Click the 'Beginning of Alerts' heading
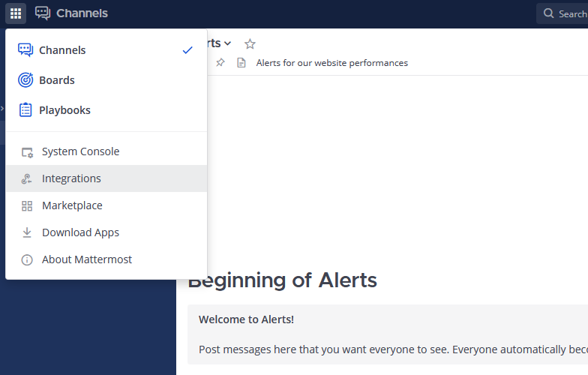Screen dimensions: 588x375 282,280
